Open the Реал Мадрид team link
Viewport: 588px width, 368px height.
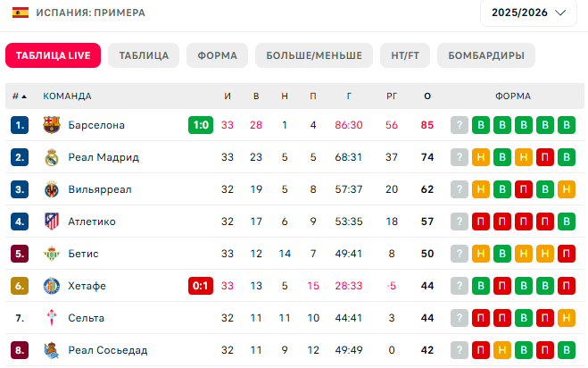[104, 157]
